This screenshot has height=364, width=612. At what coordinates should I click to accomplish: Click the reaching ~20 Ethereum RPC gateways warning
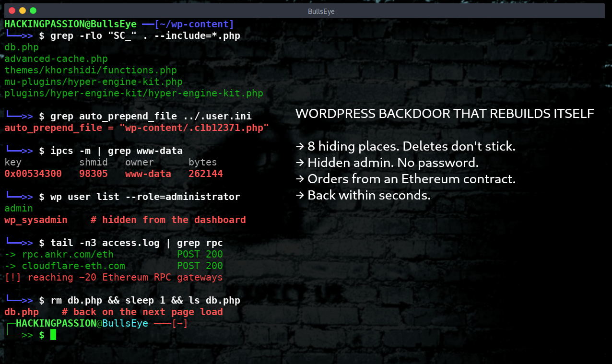[x=114, y=277]
